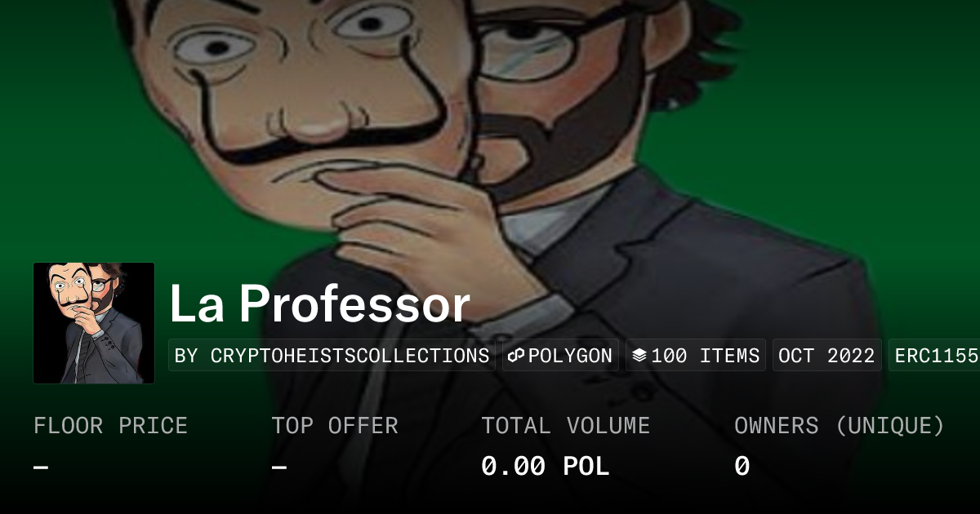Click the OWNERS (UNIQUE) label
Image resolution: width=980 pixels, height=514 pixels.
tap(840, 426)
